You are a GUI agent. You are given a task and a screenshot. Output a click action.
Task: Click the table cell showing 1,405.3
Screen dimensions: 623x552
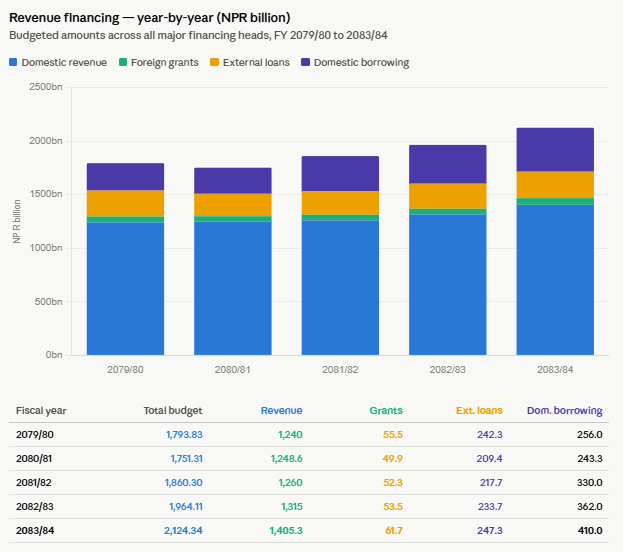pos(286,531)
